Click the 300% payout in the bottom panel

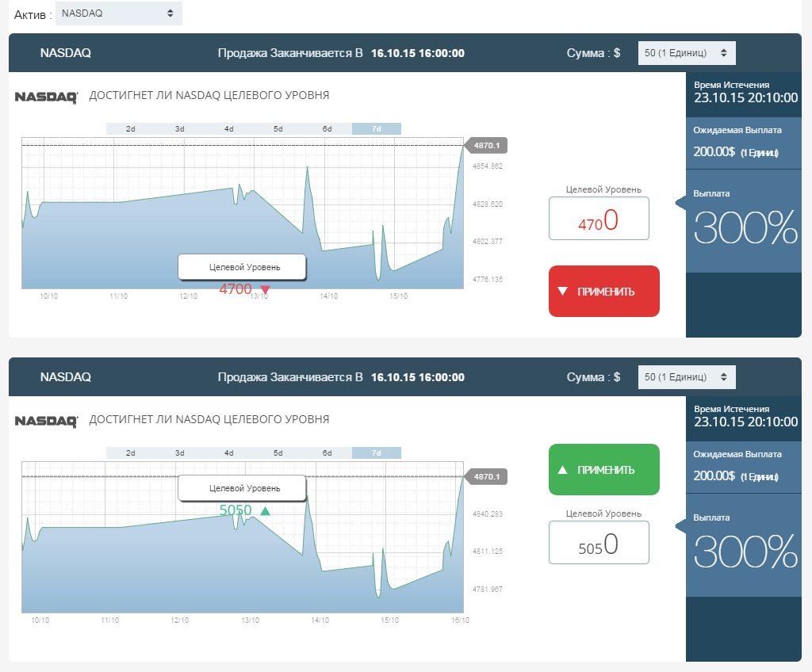click(745, 552)
